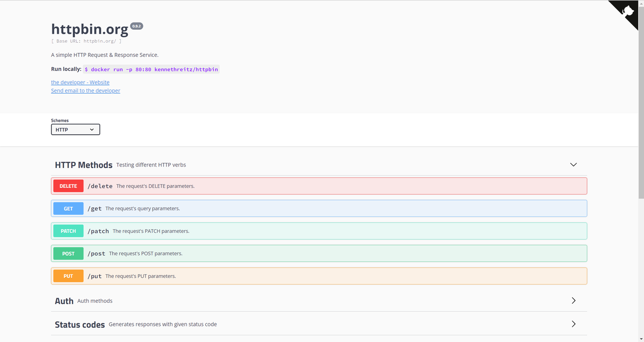Click the Auth section heading
The height and width of the screenshot is (342, 644).
point(64,301)
